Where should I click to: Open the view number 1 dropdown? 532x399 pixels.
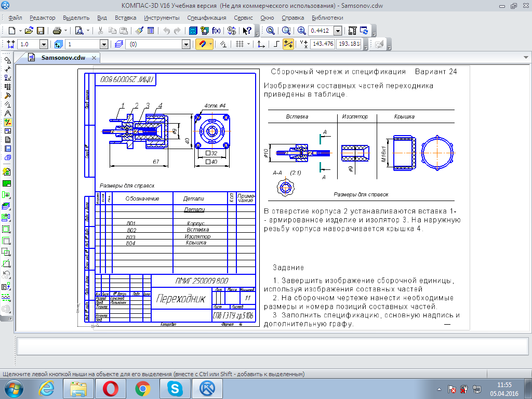(104, 44)
